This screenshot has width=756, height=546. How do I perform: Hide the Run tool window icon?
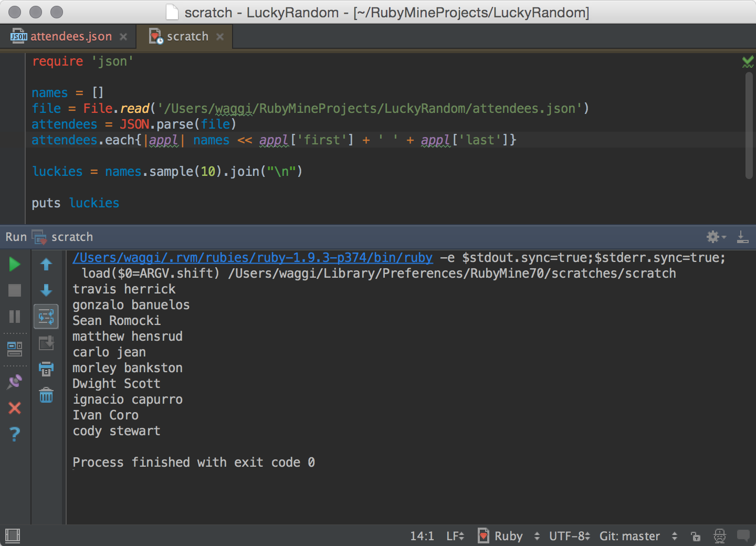click(742, 237)
